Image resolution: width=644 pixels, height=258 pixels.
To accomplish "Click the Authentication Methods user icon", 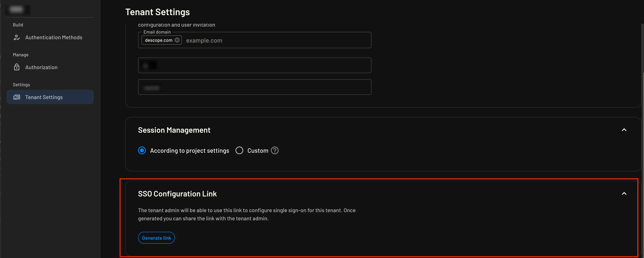I will pyautogui.click(x=17, y=37).
